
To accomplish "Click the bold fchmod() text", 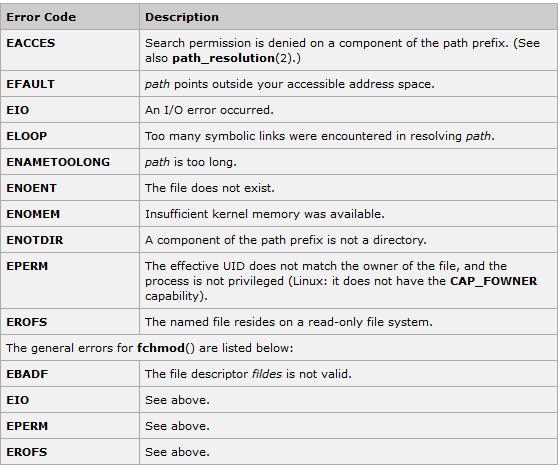I will pyautogui.click(x=166, y=348).
